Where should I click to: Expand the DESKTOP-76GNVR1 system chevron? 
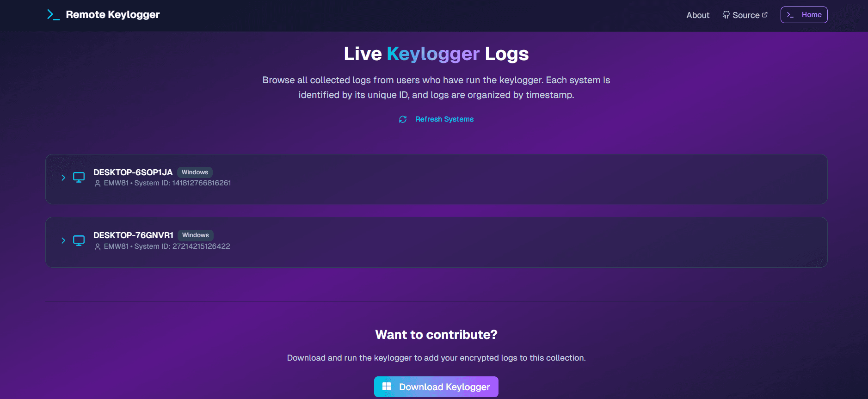coord(63,240)
